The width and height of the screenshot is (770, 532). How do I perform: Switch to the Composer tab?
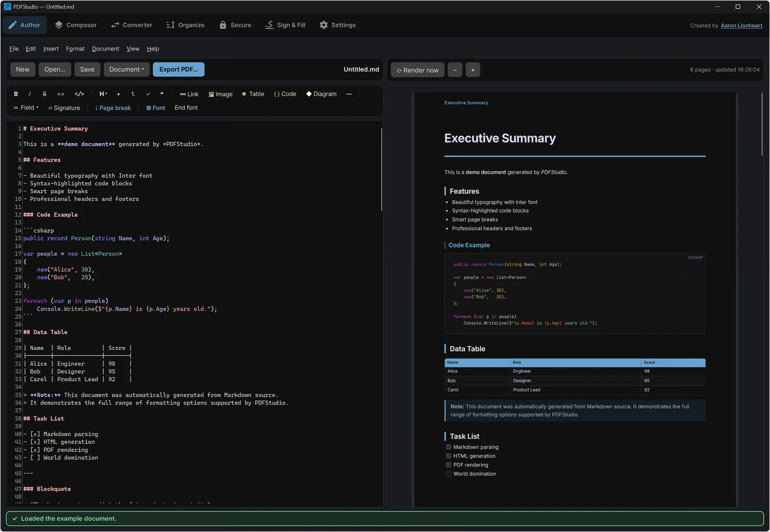pyautogui.click(x=76, y=25)
